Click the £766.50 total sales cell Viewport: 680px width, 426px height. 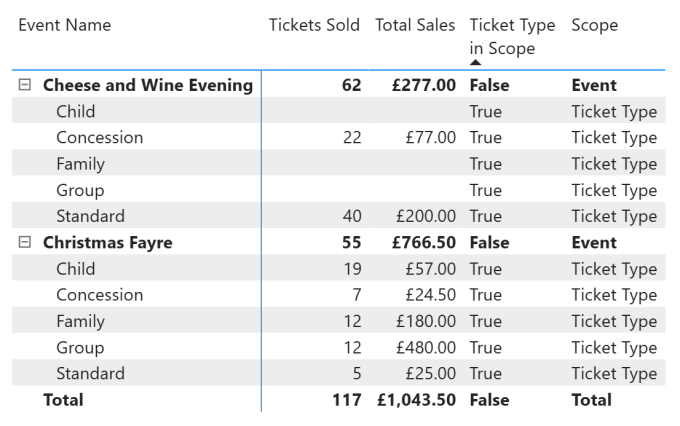click(x=424, y=242)
